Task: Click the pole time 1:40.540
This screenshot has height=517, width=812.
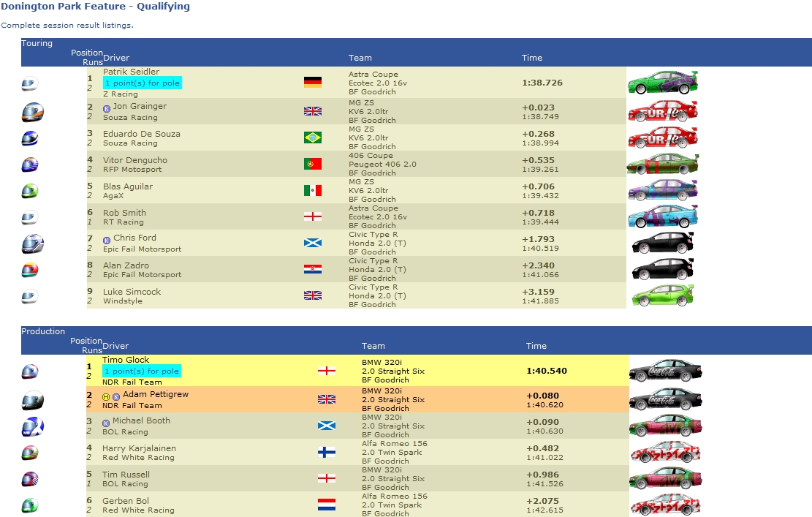Action: click(x=547, y=371)
